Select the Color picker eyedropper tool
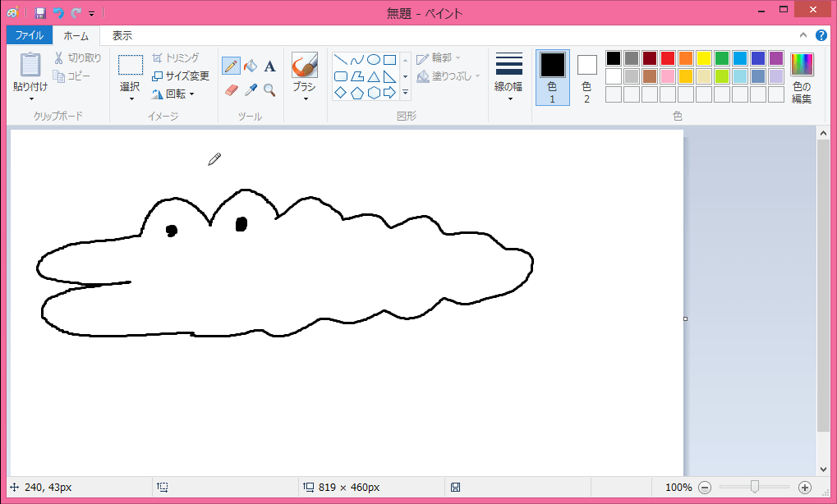Screen dimensions: 837x504 (x=251, y=90)
